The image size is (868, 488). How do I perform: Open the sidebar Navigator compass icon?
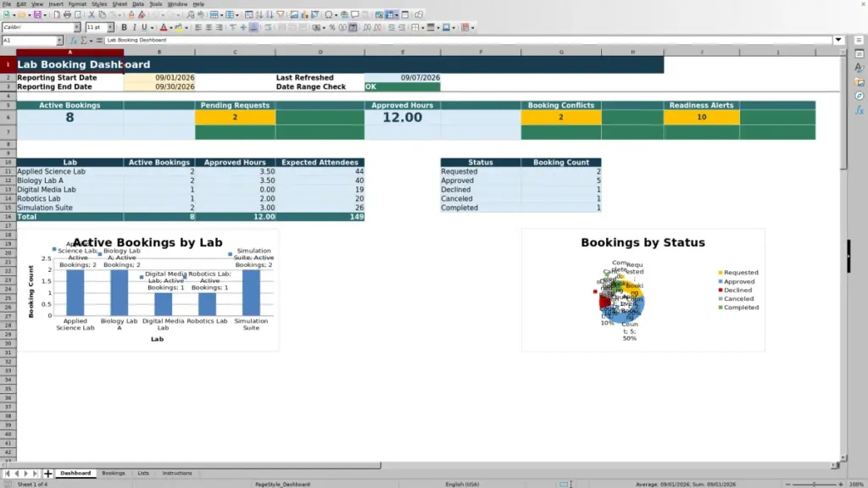pyautogui.click(x=860, y=97)
